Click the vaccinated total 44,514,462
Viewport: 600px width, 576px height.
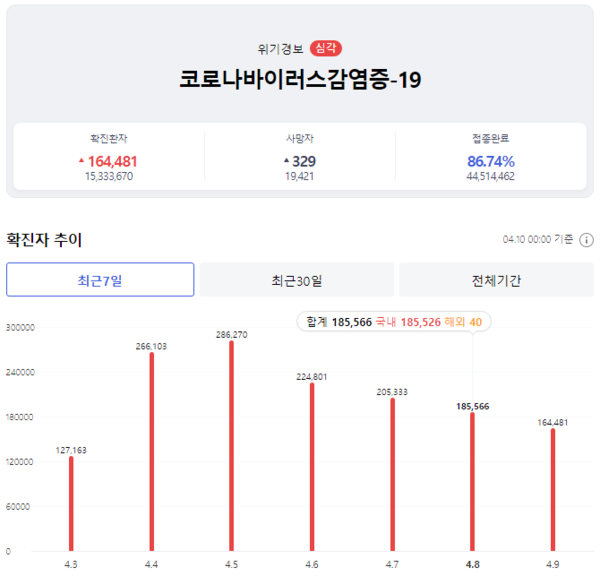click(x=491, y=176)
